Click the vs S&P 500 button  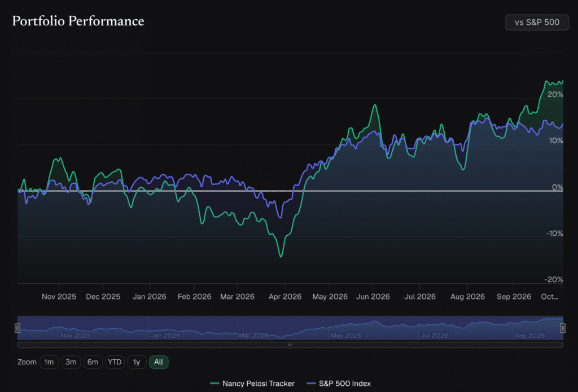(537, 23)
